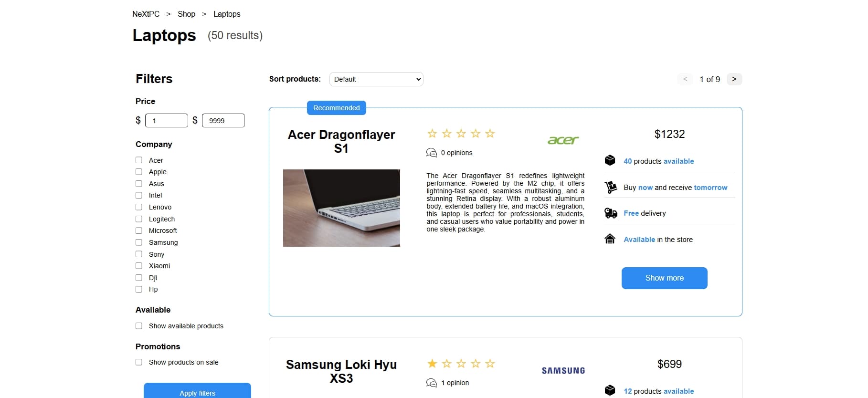The width and height of the screenshot is (868, 398).
Task: Check the Hp company filter
Action: pos(139,289)
